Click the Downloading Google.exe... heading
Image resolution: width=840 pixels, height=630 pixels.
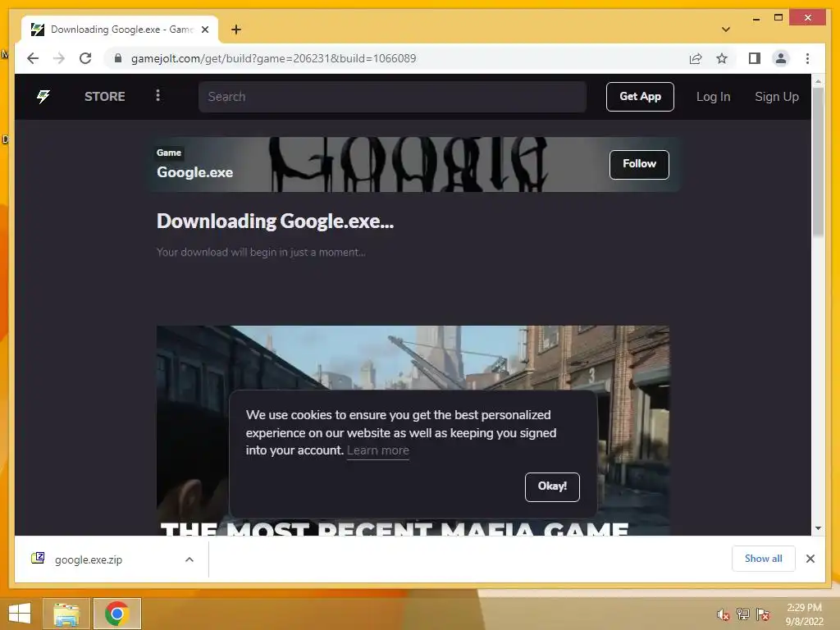(275, 221)
